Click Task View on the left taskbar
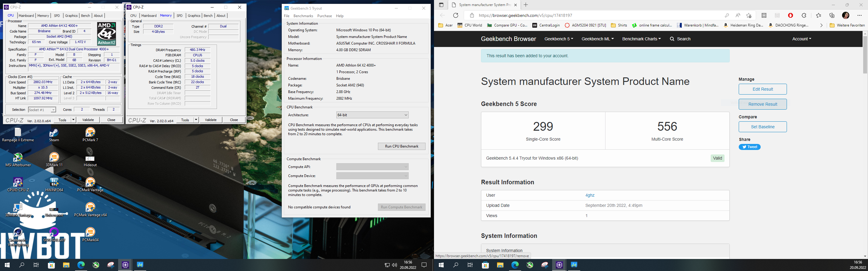Image resolution: width=868 pixels, height=271 pixels. 36,265
